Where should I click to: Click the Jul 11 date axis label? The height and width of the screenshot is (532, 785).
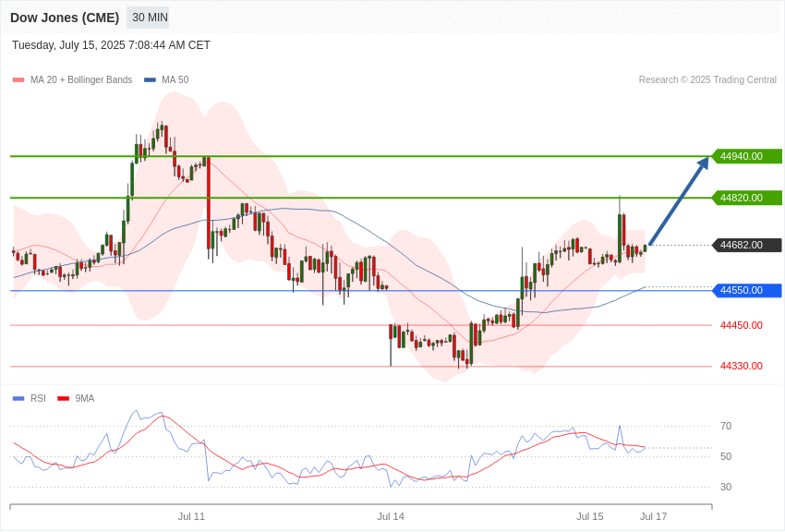coord(191,516)
